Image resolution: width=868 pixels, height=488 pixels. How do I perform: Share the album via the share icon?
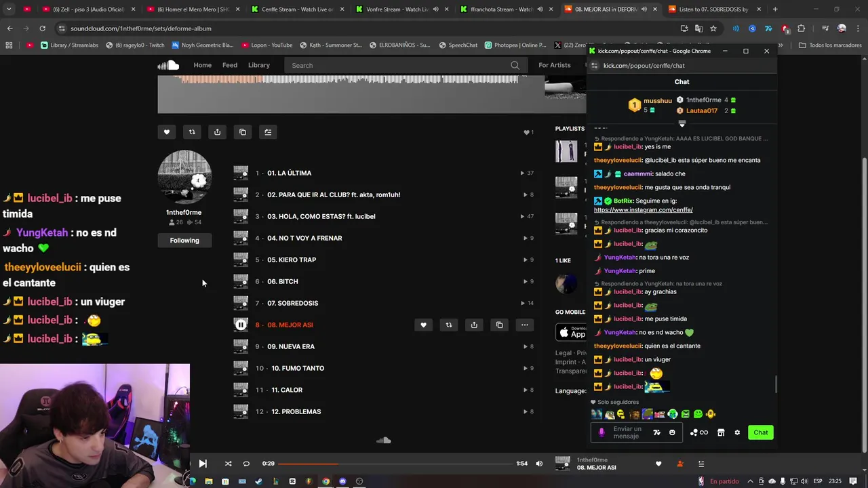(217, 132)
